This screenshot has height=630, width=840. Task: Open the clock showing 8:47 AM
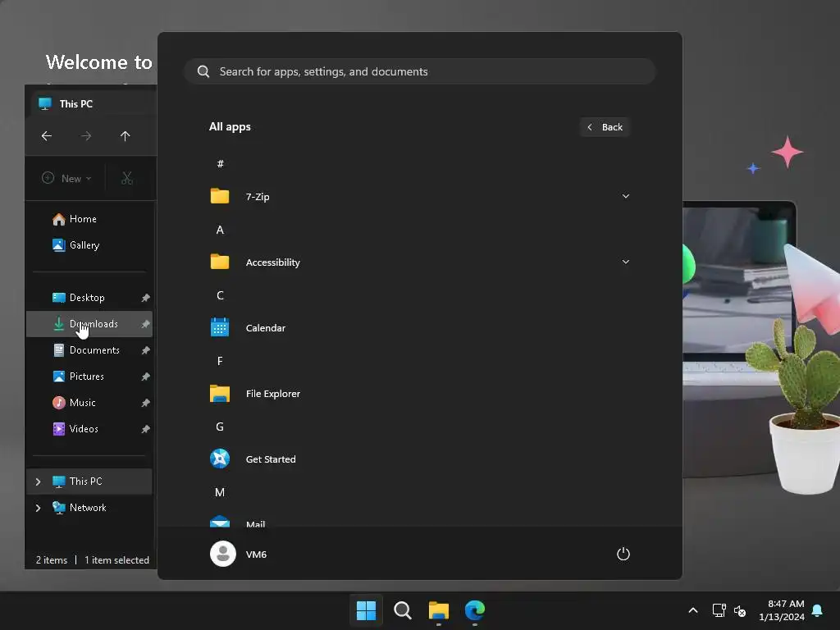click(782, 610)
